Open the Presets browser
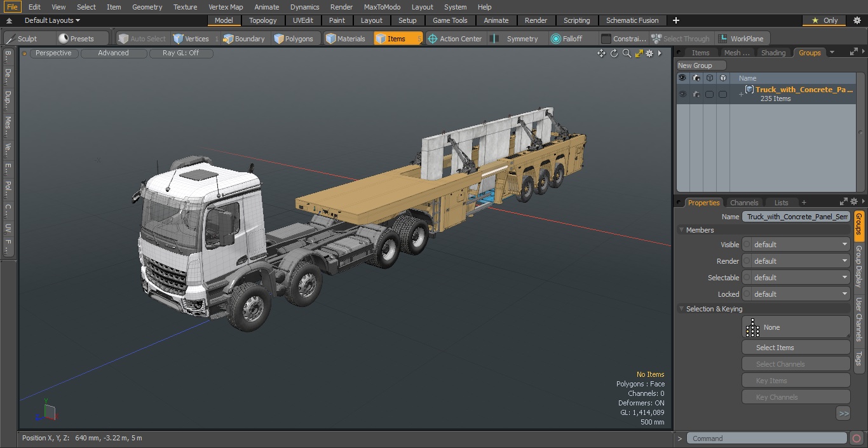The height and width of the screenshot is (448, 868). pos(76,39)
